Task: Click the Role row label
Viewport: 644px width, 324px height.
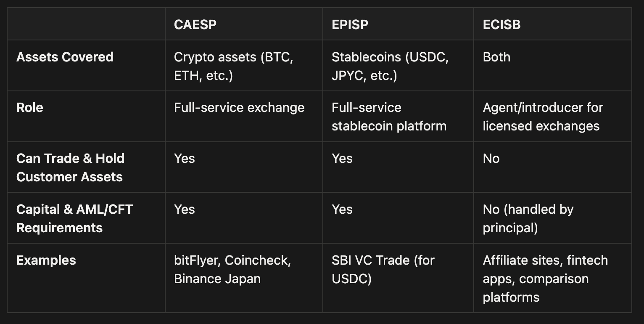Action: pyautogui.click(x=30, y=108)
